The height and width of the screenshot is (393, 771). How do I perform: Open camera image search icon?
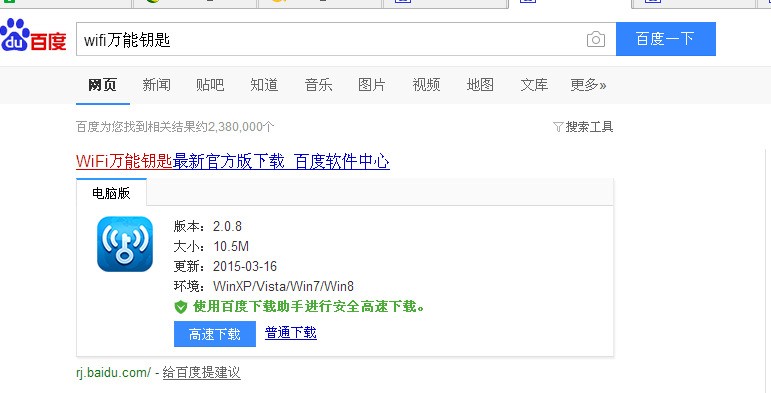tap(595, 39)
